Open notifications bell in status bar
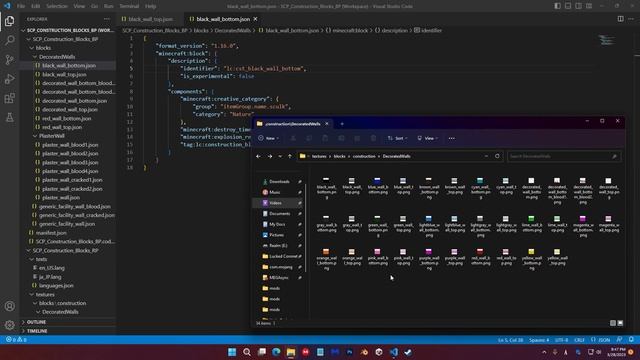This screenshot has height=360, width=640. point(631,340)
